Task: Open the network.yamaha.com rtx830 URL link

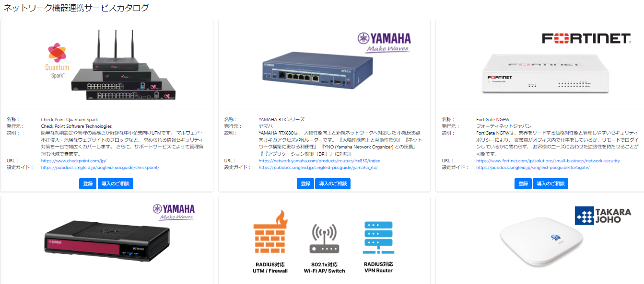Action: (x=319, y=161)
